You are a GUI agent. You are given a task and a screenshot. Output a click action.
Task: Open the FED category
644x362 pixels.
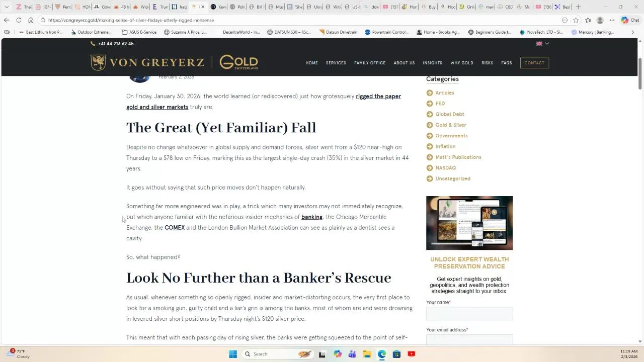click(440, 104)
